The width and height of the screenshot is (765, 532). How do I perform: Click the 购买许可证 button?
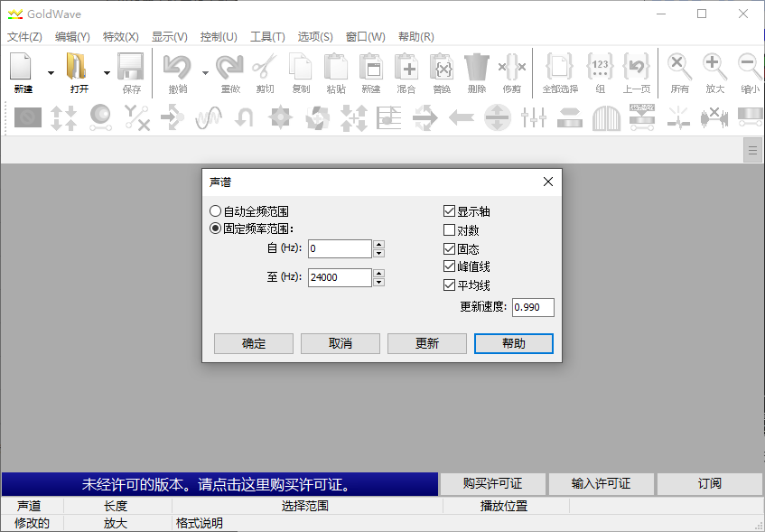[492, 484]
